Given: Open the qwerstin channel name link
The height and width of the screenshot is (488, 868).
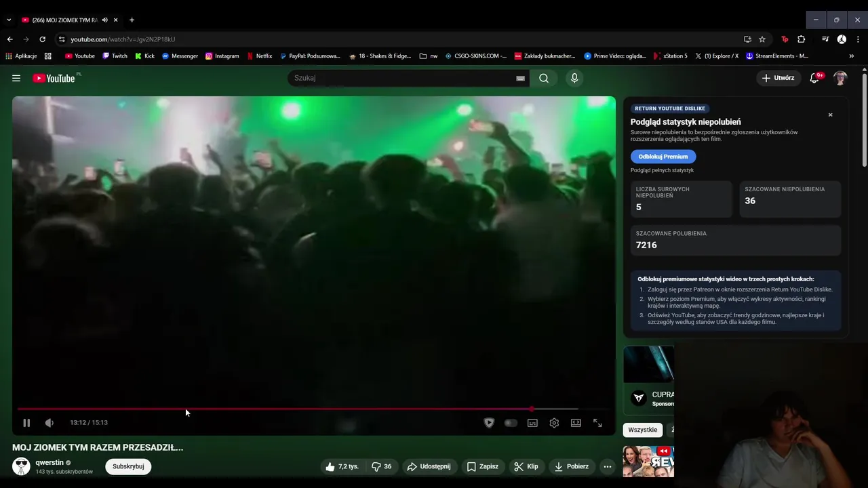Looking at the screenshot, I should pyautogui.click(x=49, y=462).
